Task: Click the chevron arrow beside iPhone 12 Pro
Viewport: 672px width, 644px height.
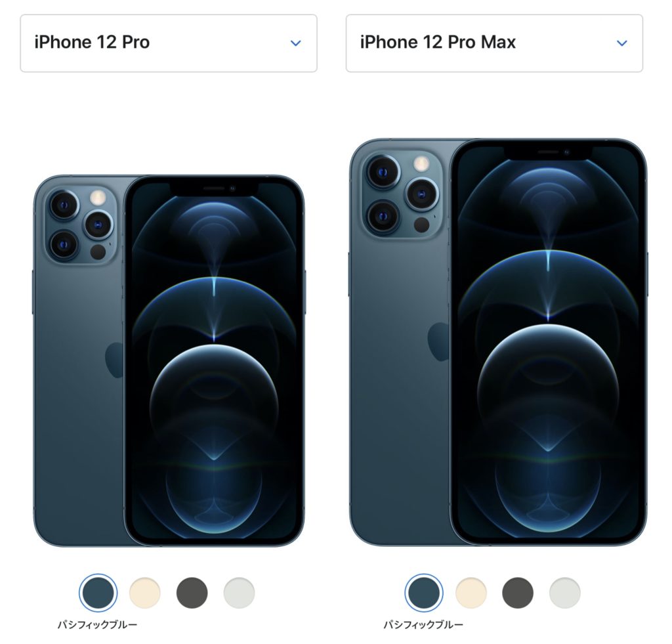Action: [296, 43]
